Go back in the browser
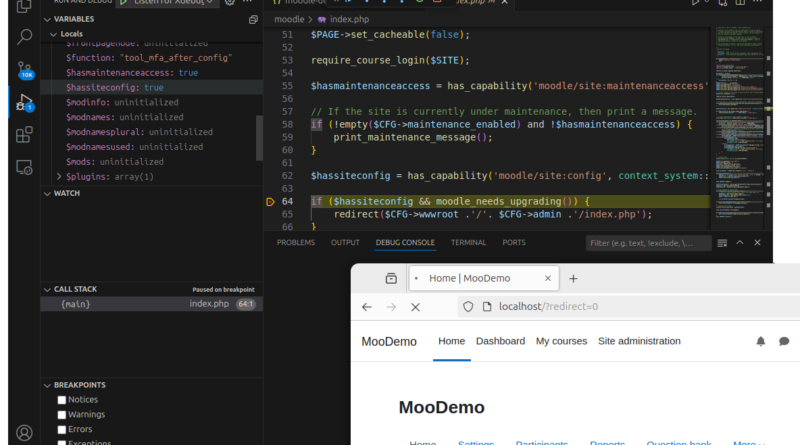This screenshot has width=800, height=445. 367,307
